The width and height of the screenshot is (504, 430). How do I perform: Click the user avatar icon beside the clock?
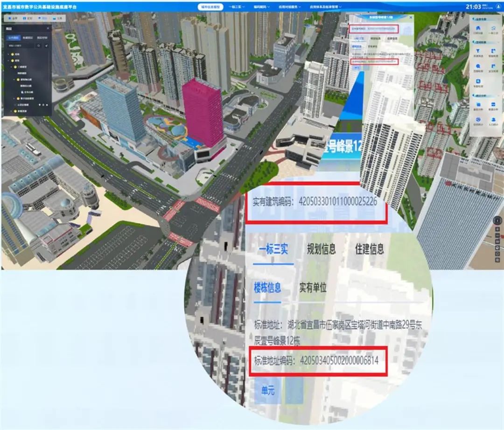coord(498,7)
